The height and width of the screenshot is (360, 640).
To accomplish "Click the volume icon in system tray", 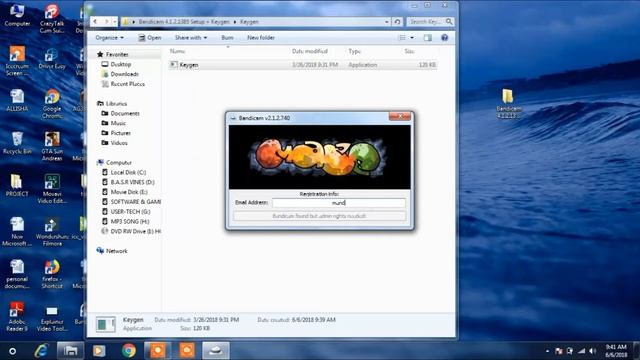I will point(592,351).
